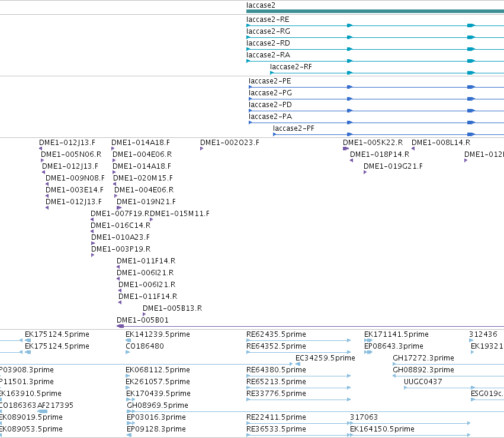Select the laccase2-RA transcript label
This screenshot has height=438, width=504.
click(268, 55)
